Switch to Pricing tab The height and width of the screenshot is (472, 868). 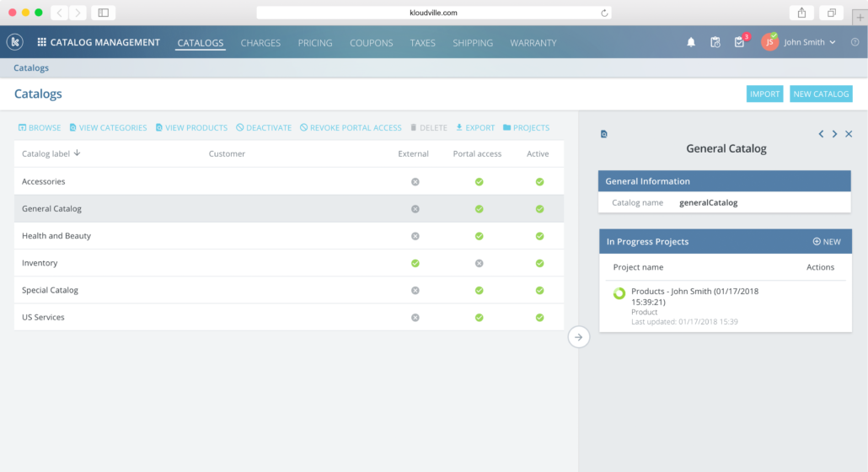pos(315,43)
